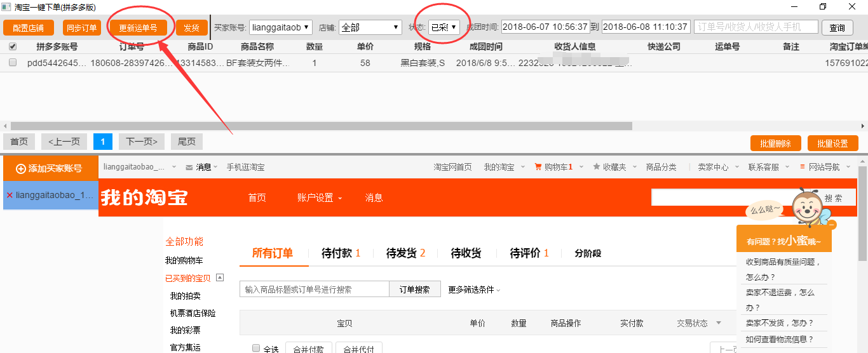Click the 订单号/收货人 search field
This screenshot has height=353, width=868.
[x=756, y=27]
